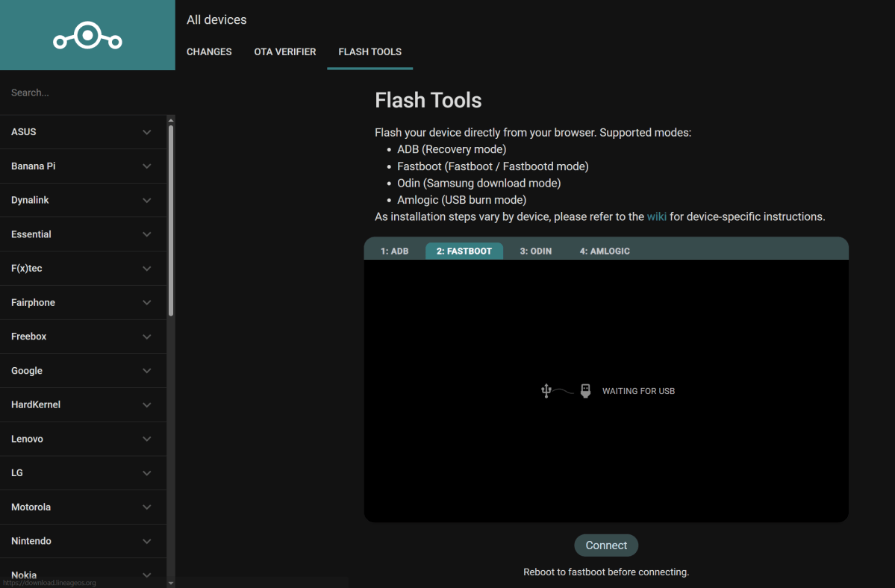Expand the Essential chevron
The image size is (895, 588).
point(147,234)
